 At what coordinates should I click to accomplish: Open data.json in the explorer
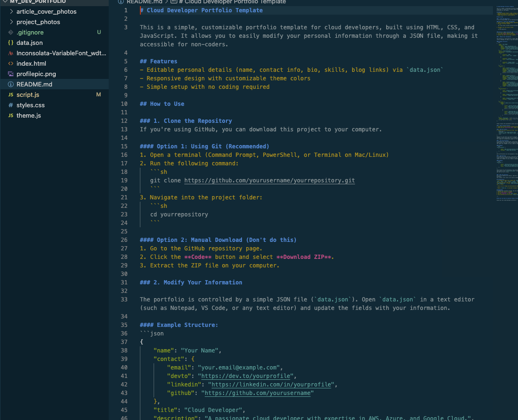[30, 43]
